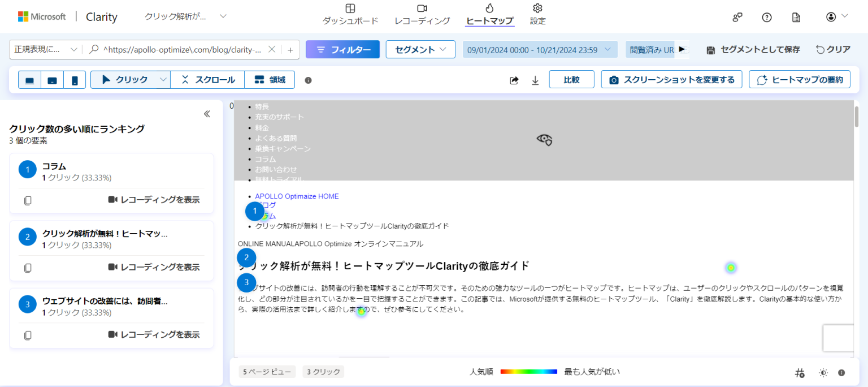Toggle the heatmap brightness setting
The image size is (868, 387).
823,372
